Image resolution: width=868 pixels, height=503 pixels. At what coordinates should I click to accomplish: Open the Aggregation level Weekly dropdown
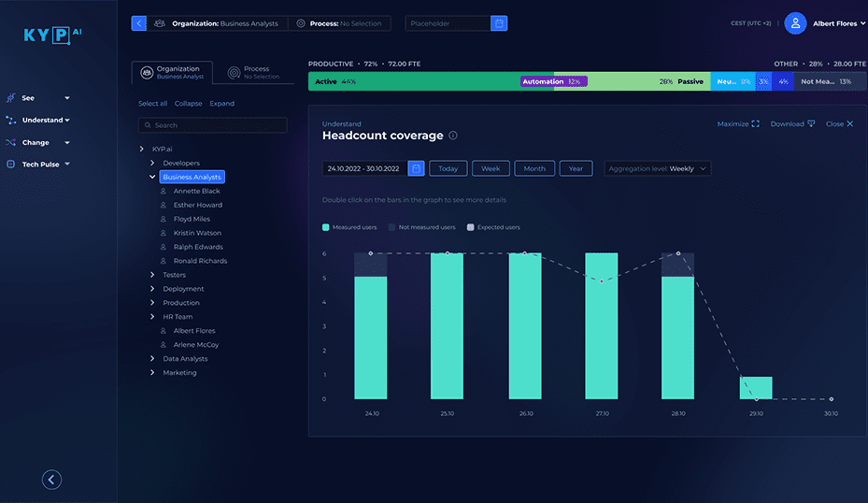657,168
